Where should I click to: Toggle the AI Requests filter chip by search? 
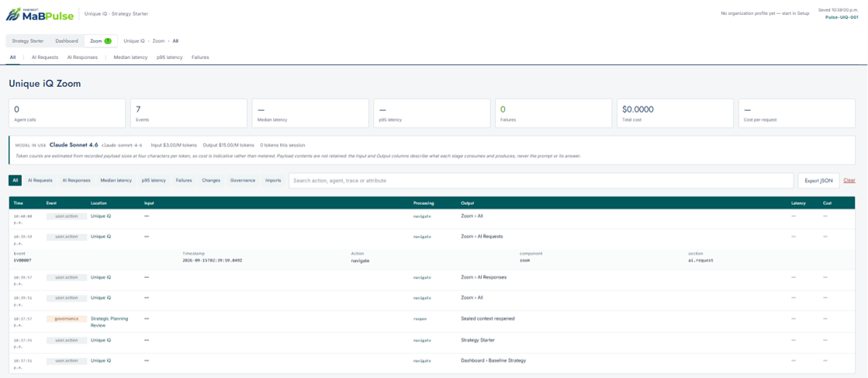(x=40, y=180)
